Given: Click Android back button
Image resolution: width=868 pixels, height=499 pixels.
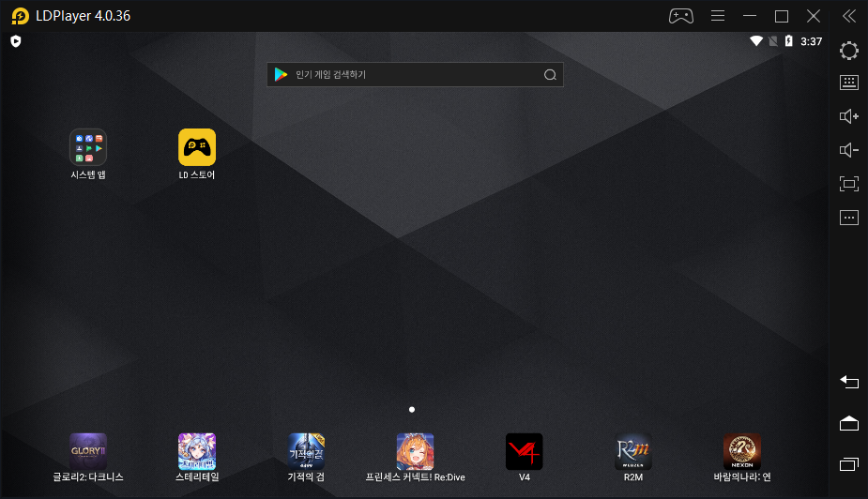Looking at the screenshot, I should pyautogui.click(x=849, y=383).
